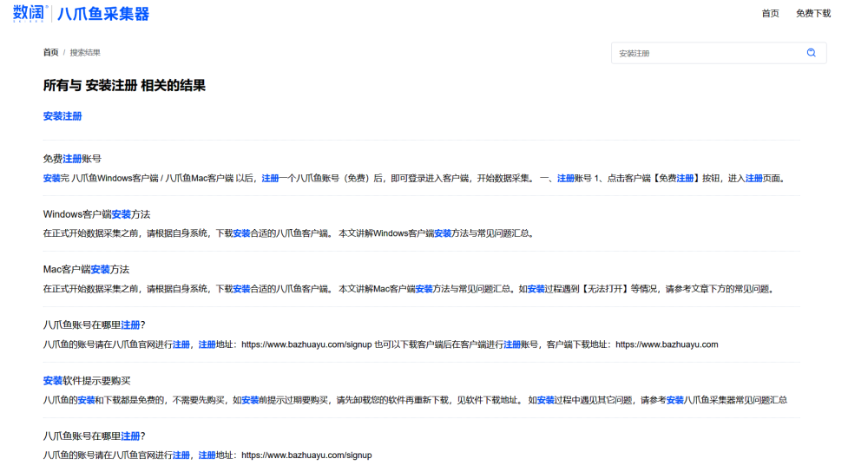Go to 首页 in top navigation
The height and width of the screenshot is (472, 868).
[770, 13]
